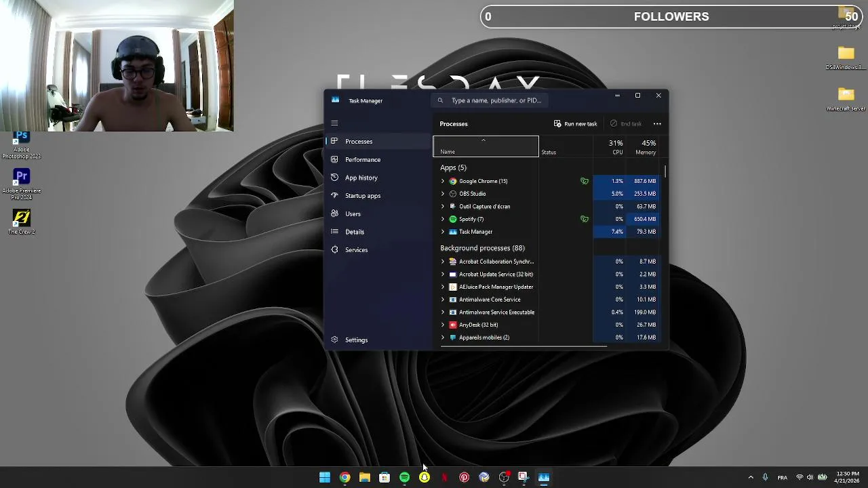Show hidden system tray icons chevron
This screenshot has width=868, height=488.
click(750, 477)
